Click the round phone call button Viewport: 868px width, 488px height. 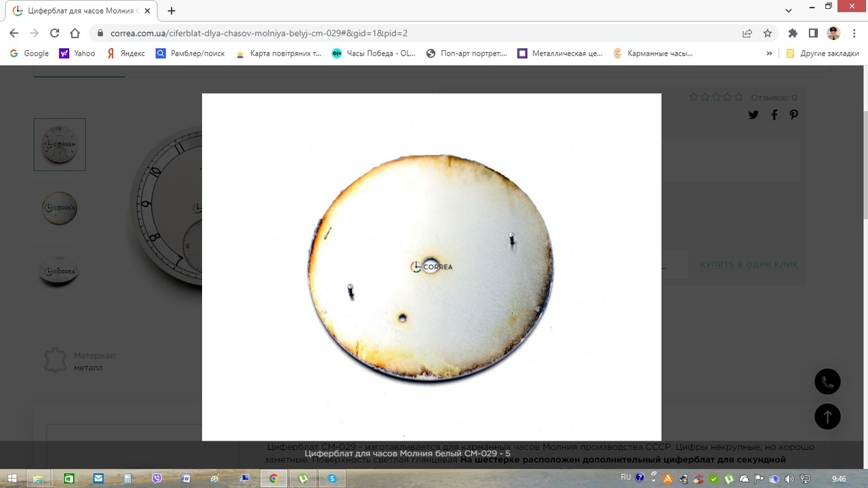coord(827,382)
